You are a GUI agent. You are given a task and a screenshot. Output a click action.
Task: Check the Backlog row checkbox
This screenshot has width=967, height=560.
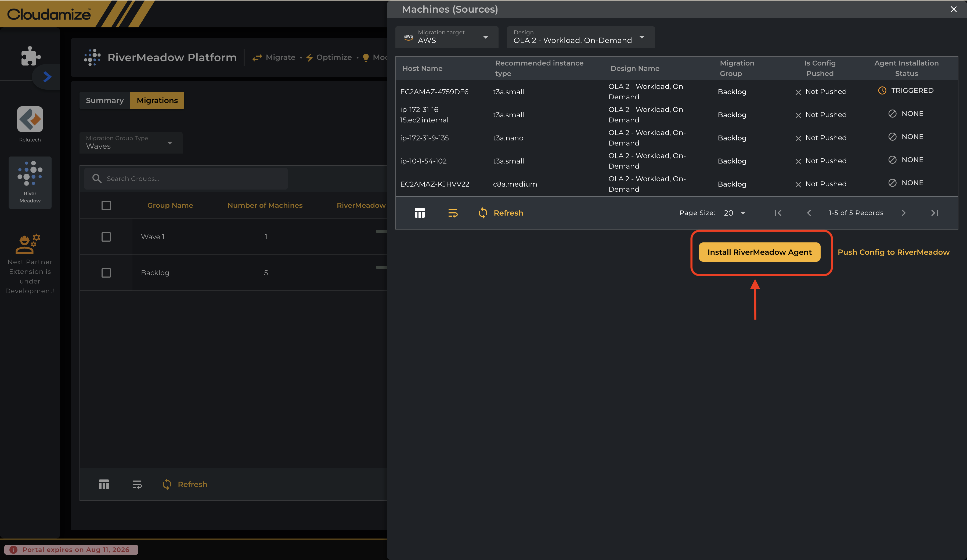click(106, 273)
